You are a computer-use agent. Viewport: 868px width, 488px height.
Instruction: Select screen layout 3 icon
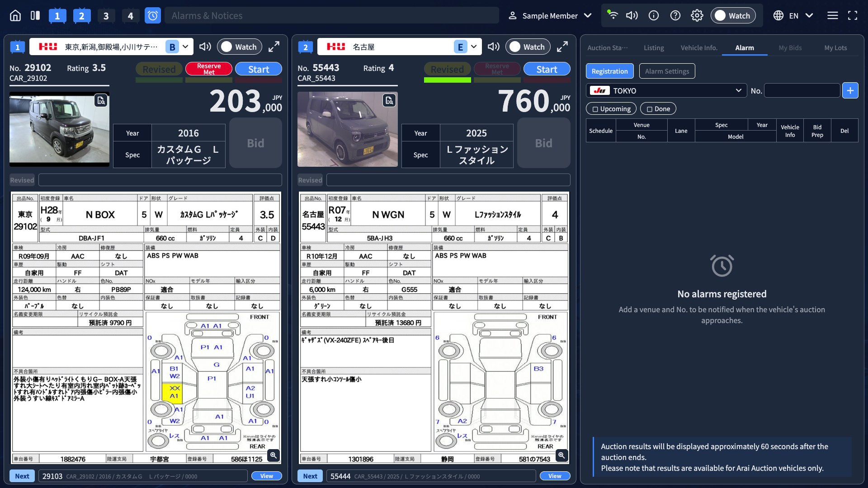pos(106,16)
